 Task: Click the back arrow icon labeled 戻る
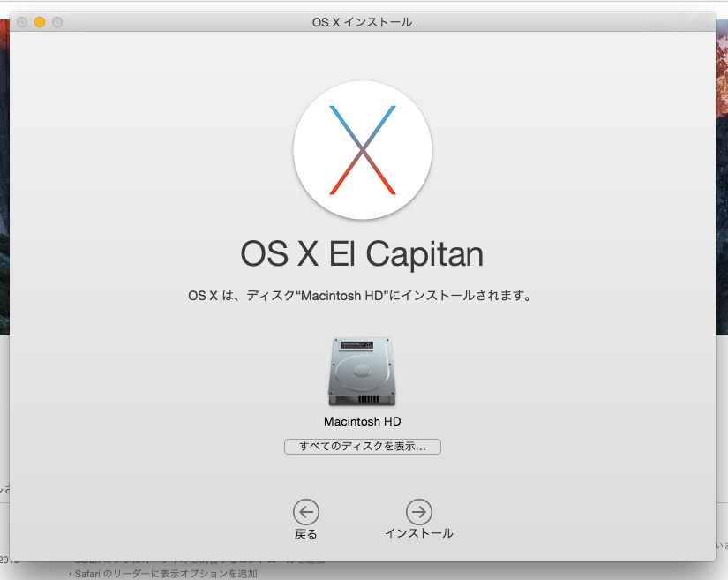(306, 512)
